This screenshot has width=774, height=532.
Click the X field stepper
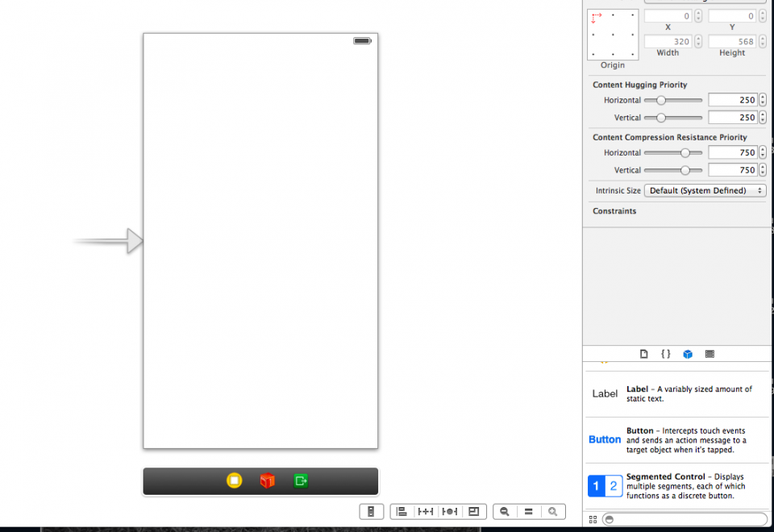pos(698,16)
